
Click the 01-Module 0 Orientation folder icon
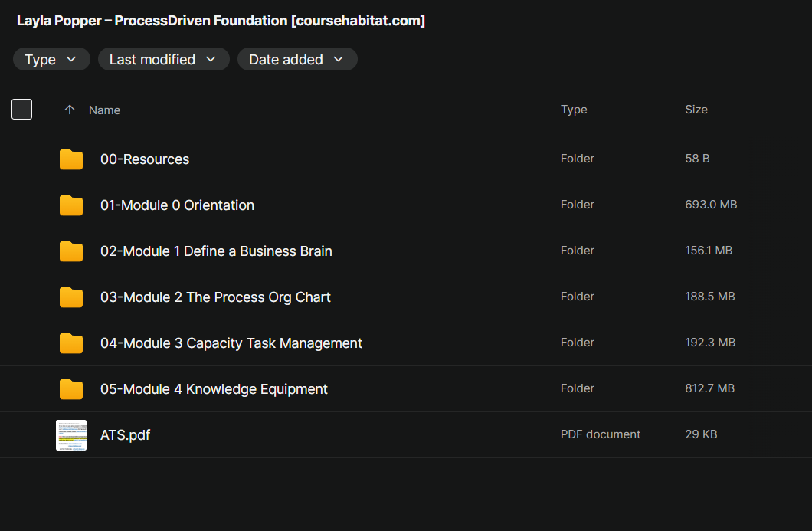[x=71, y=205]
